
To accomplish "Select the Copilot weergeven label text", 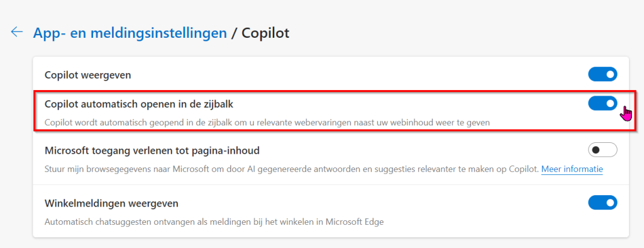I will [87, 76].
